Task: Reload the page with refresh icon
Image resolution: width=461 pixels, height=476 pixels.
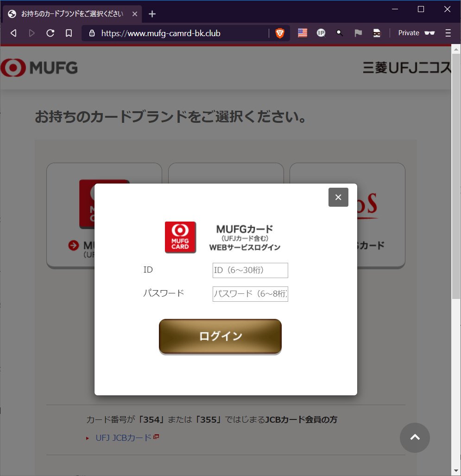Action: click(51, 33)
